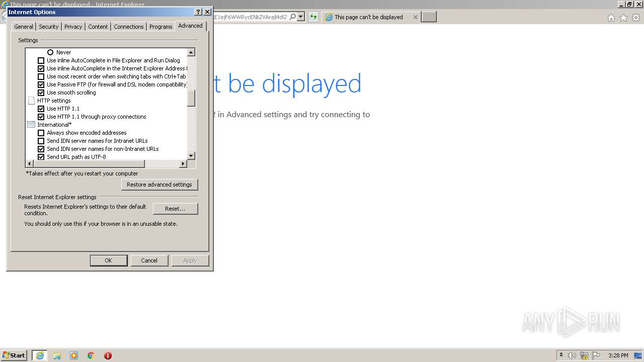The width and height of the screenshot is (644, 362).
Task: Uncheck Use HTTP 1.1 (not the proxy one)
Action: 41,109
